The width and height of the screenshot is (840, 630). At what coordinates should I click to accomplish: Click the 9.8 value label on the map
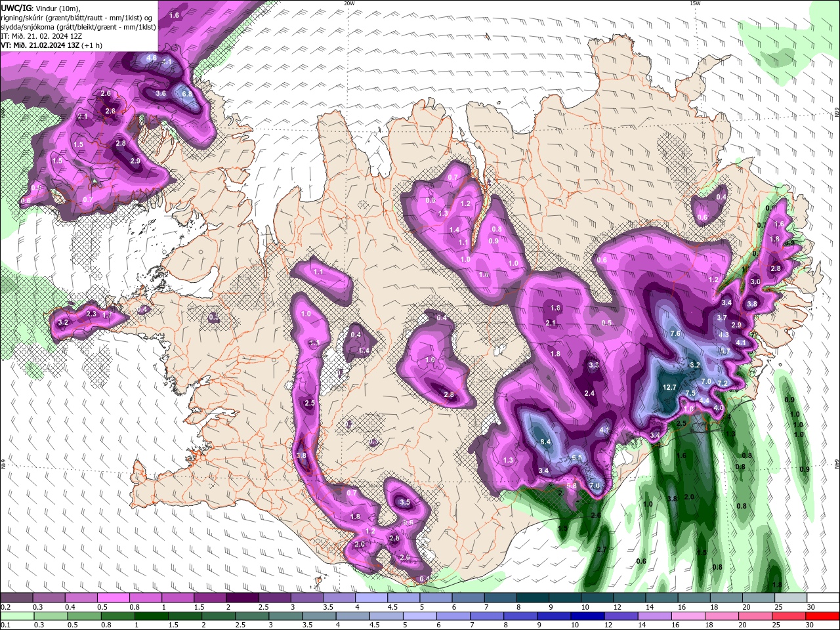click(x=572, y=486)
